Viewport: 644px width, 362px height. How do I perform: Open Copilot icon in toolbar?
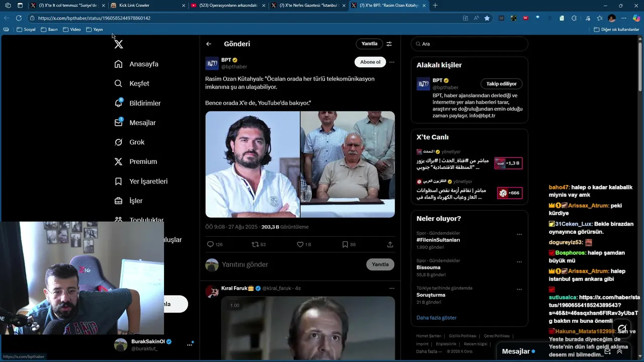[x=636, y=18]
